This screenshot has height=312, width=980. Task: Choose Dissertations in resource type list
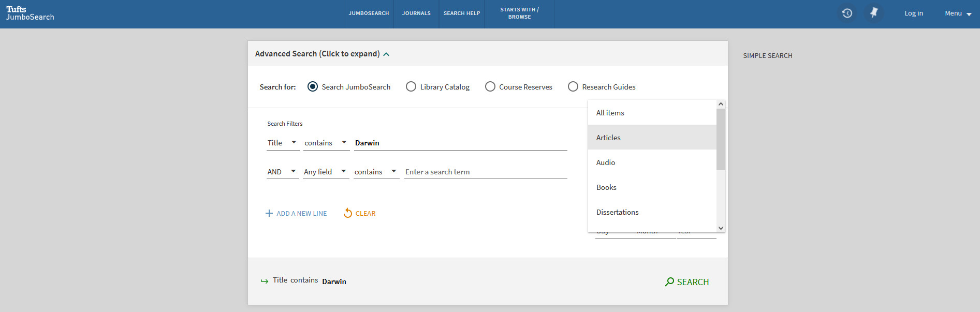(x=652, y=212)
